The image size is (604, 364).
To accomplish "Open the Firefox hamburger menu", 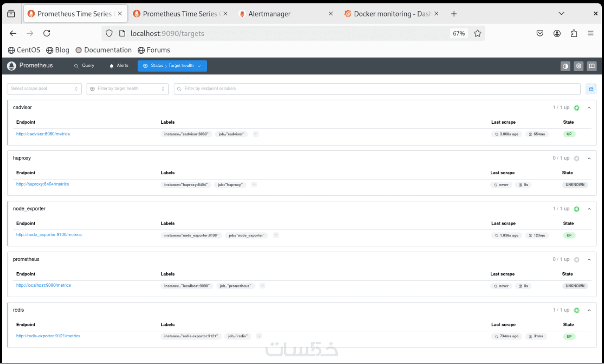I will tap(590, 33).
